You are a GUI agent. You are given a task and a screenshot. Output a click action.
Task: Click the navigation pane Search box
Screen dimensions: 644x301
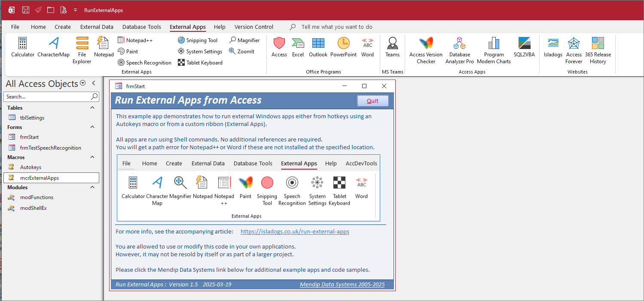click(47, 97)
